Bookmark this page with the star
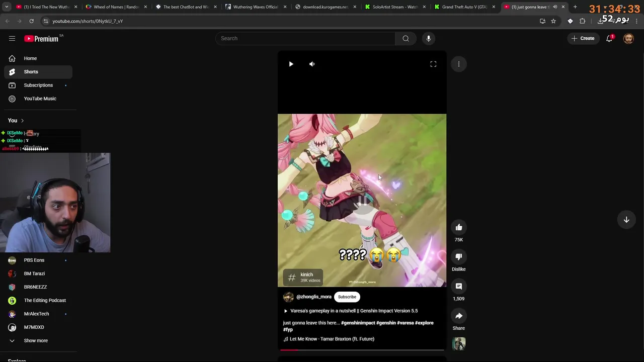The width and height of the screenshot is (644, 362). click(x=553, y=21)
